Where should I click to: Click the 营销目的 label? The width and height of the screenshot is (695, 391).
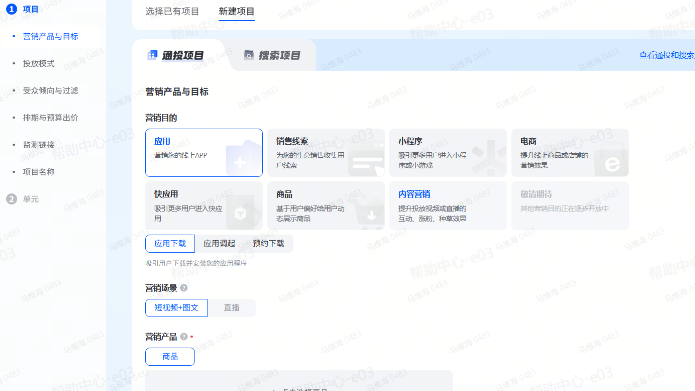pyautogui.click(x=161, y=117)
